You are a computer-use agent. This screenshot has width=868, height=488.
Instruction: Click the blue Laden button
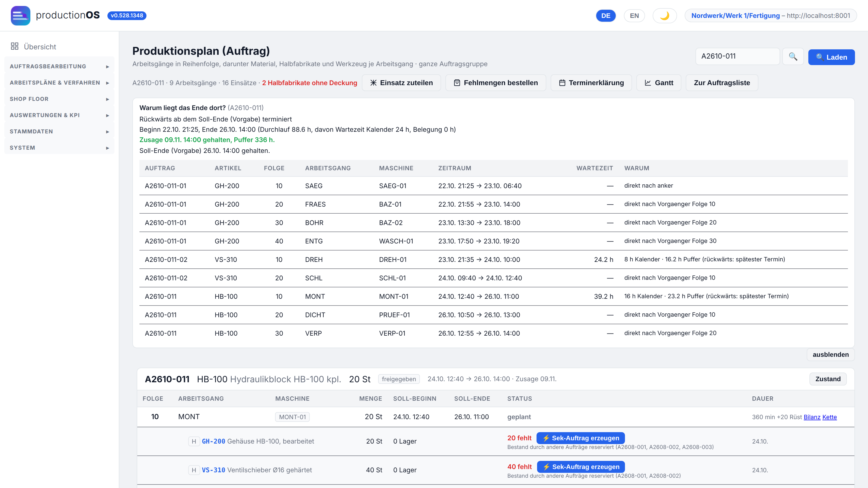click(x=831, y=57)
